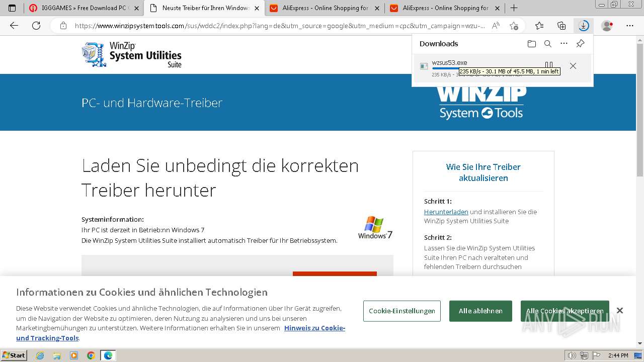The height and width of the screenshot is (362, 644).
Task: Click the WinZip System Utilities Suite logo
Action: 132,54
